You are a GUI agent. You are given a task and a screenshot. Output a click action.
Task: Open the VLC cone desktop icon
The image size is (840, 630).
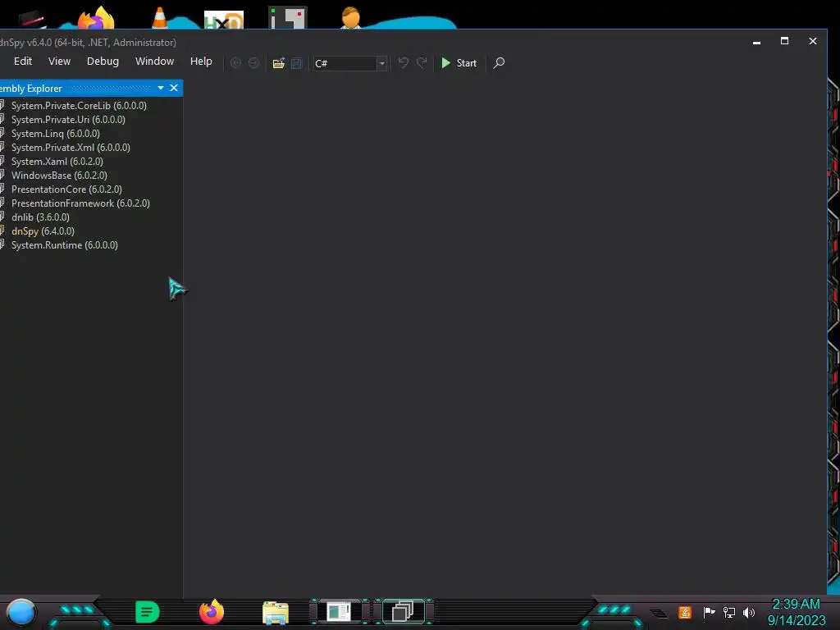[160, 16]
